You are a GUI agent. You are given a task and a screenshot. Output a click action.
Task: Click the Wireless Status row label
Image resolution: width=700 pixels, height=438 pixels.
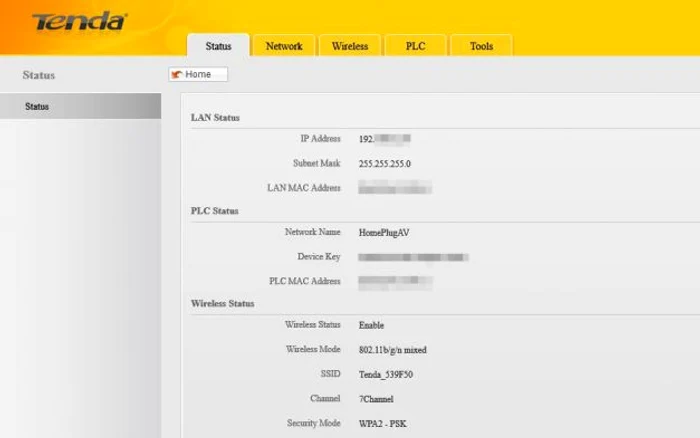[x=312, y=325]
